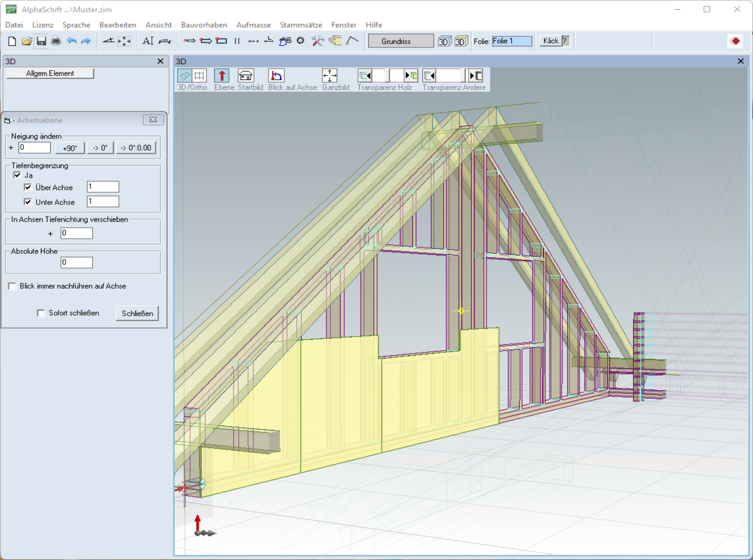Open the crossed tools settings icon
This screenshot has width=753, height=560.
click(x=318, y=41)
